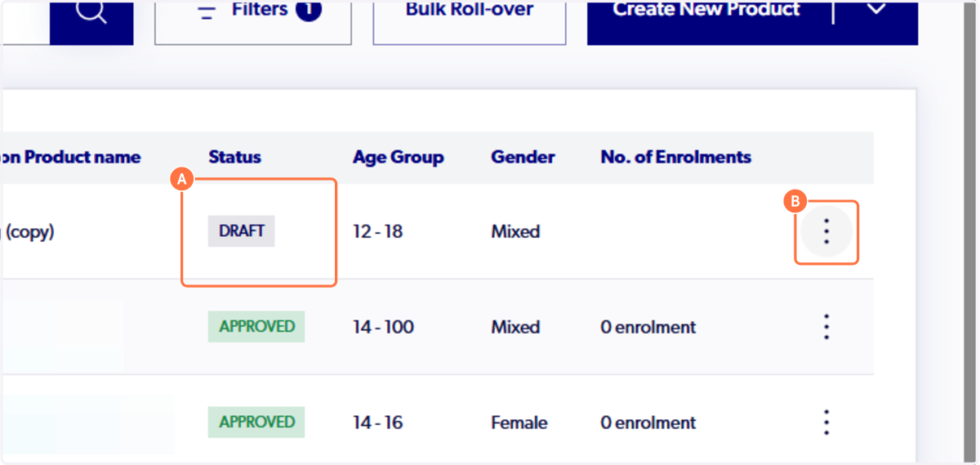Click the Gender column header
This screenshot has width=980, height=465.
click(523, 157)
